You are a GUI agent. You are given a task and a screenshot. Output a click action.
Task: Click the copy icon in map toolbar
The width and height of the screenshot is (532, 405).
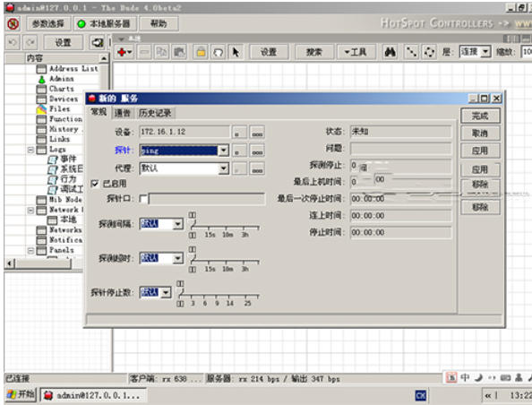click(162, 52)
